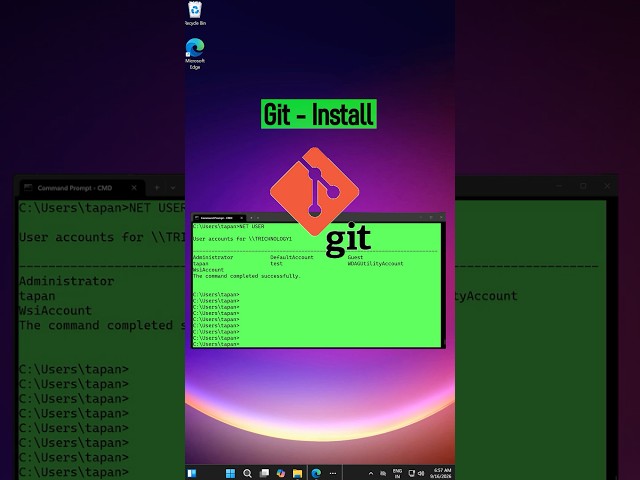Screen dimensions: 640x480
Task: Add a new tab in the dimmed background terminal
Action: pyautogui.click(x=157, y=188)
